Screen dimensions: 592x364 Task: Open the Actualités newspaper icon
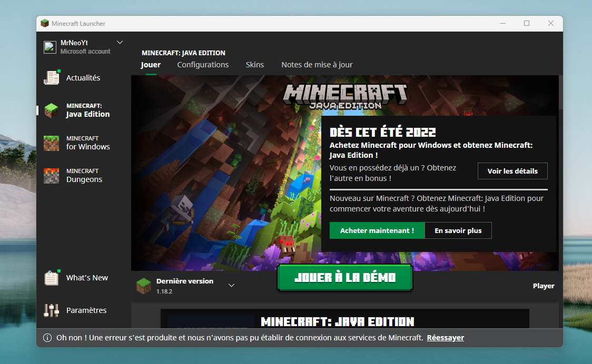[51, 78]
